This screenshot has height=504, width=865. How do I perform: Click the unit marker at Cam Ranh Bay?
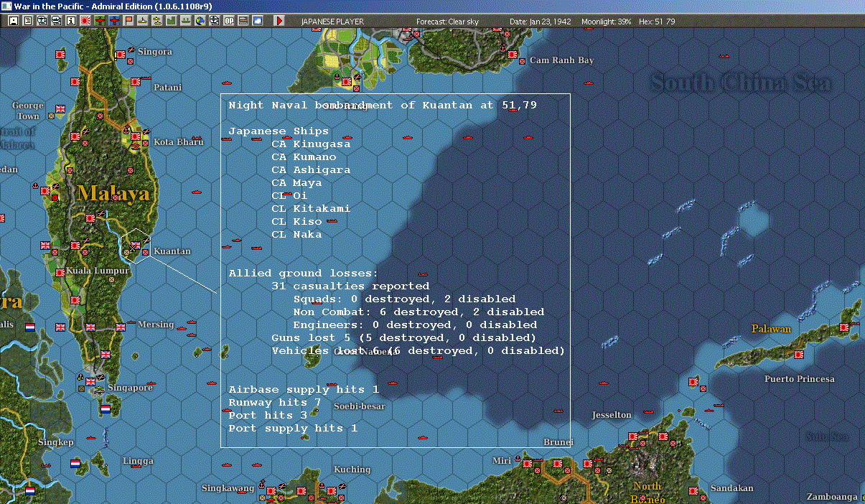point(522,61)
